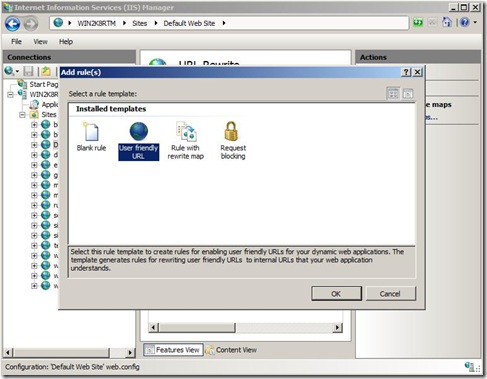Click Sites in the address breadcrumb
The image size is (487, 379).
click(139, 23)
